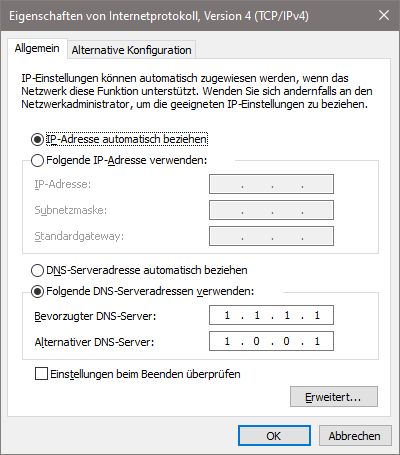This screenshot has height=455, width=400.
Task: Click the disabled Standardgateway input field
Action: (271, 236)
